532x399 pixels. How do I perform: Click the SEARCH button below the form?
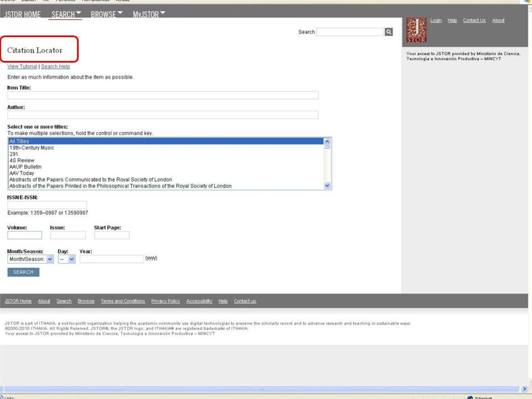(x=23, y=272)
